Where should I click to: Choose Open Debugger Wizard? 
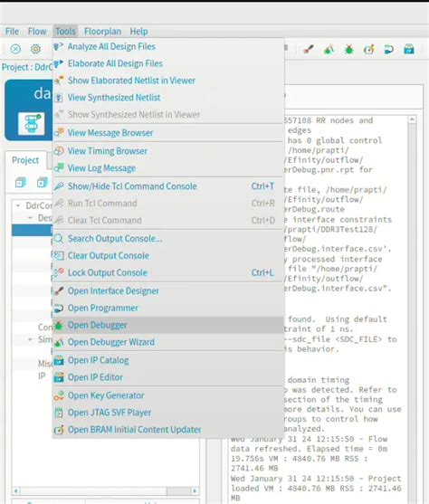tap(168, 342)
